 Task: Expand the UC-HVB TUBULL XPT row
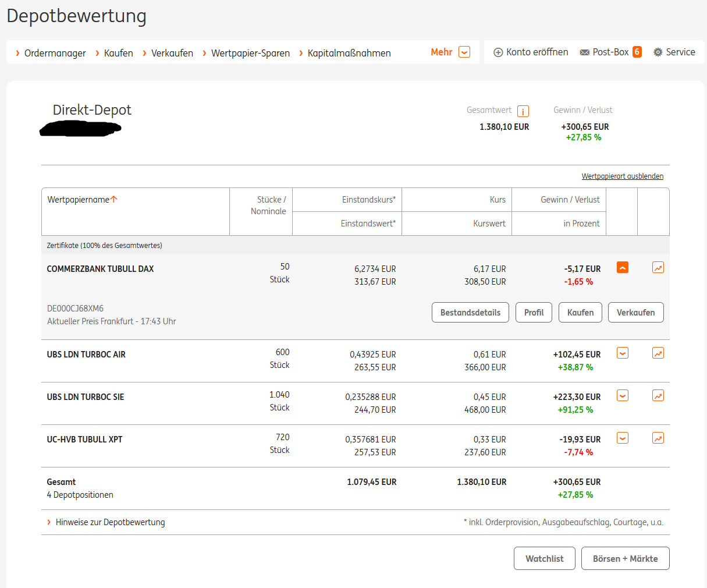tap(623, 438)
